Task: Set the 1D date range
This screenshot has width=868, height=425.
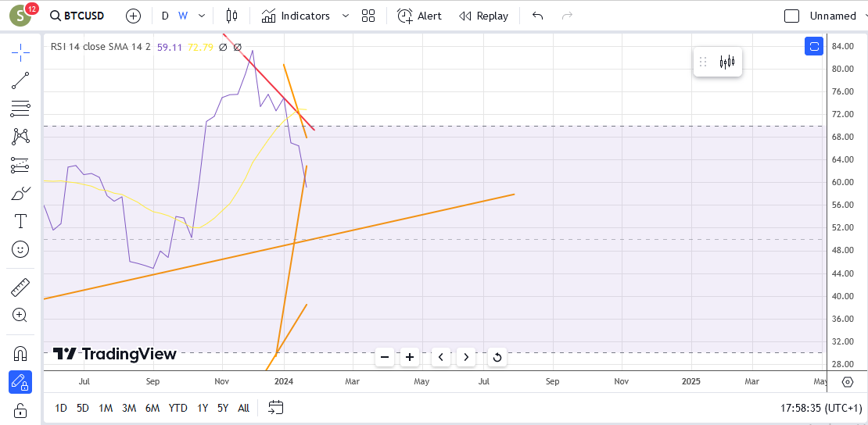Action: [x=61, y=409]
